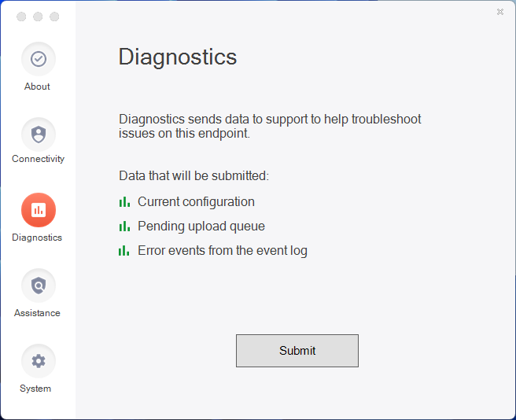The height and width of the screenshot is (420, 516).
Task: Go to the Assistance label
Action: tap(37, 313)
